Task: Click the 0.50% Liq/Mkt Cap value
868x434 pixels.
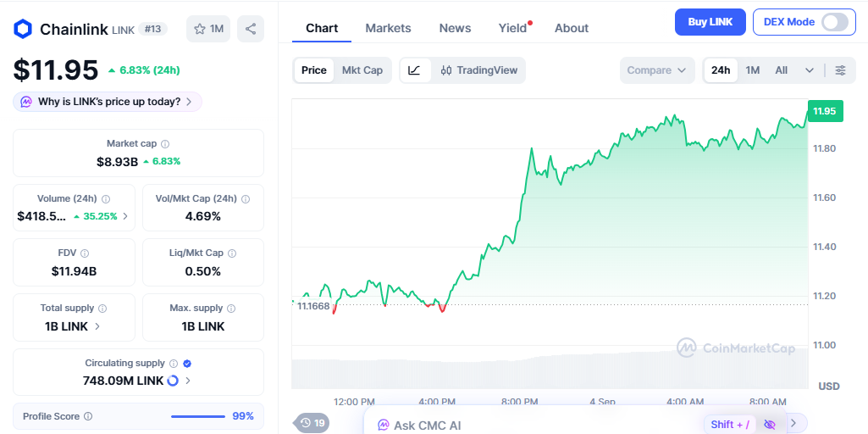Action: tap(202, 271)
